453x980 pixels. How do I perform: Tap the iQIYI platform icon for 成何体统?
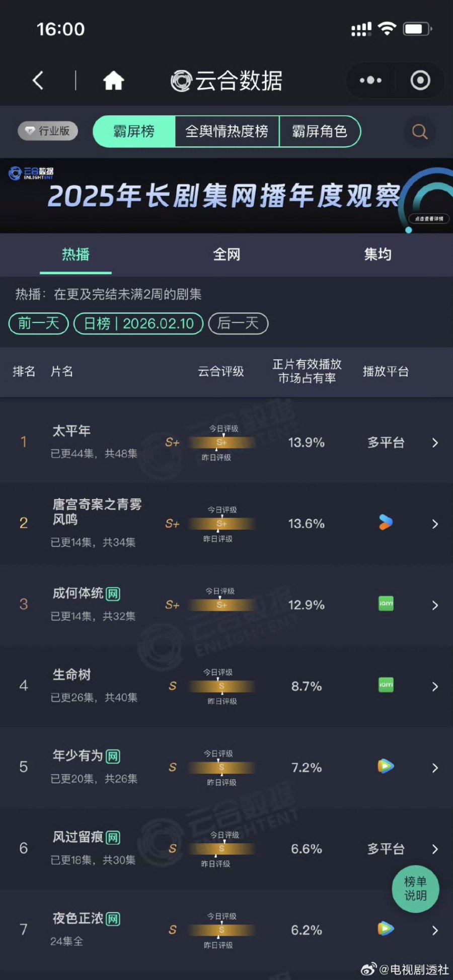click(386, 604)
